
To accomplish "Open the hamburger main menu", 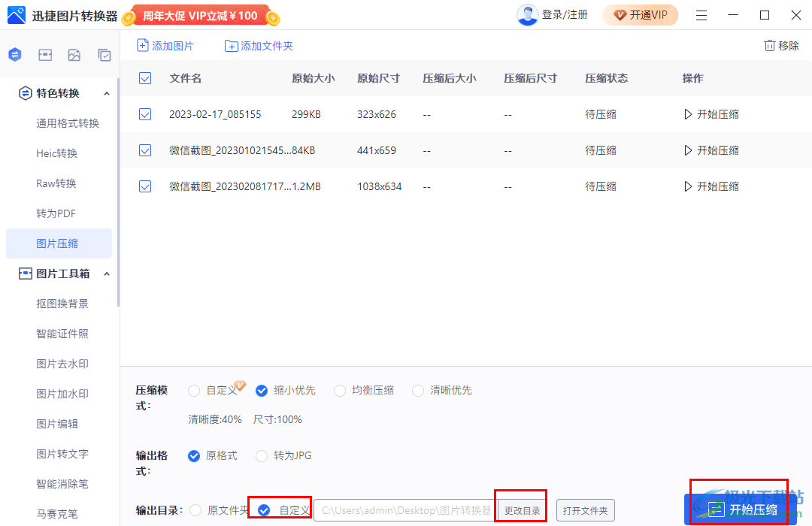I will pos(701,16).
